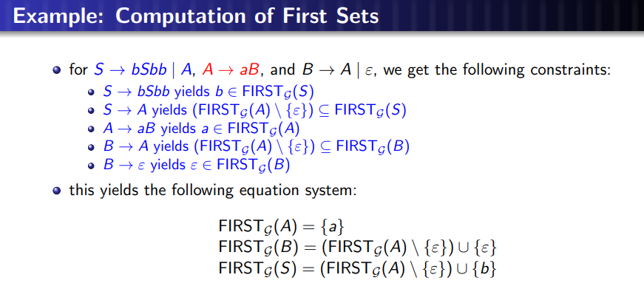Click the sub-bullet dot before 'B → ε yields'
Image resolution: width=644 pixels, height=306 pixels.
pos(91,166)
